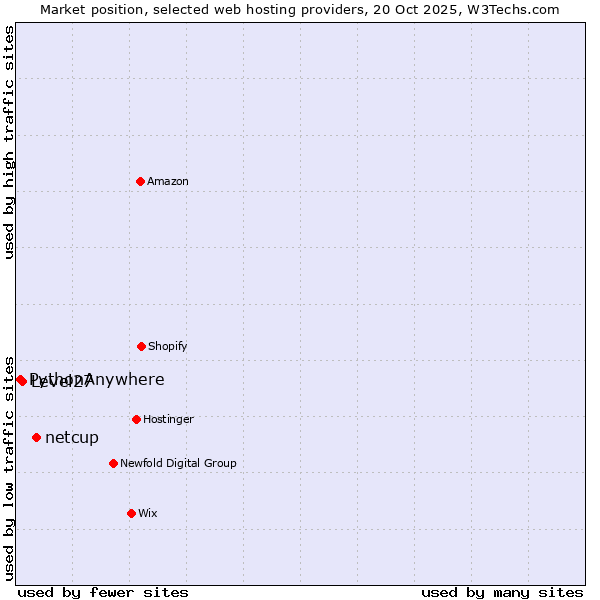Click the 'used by high traffic sites' axis label

9,142
